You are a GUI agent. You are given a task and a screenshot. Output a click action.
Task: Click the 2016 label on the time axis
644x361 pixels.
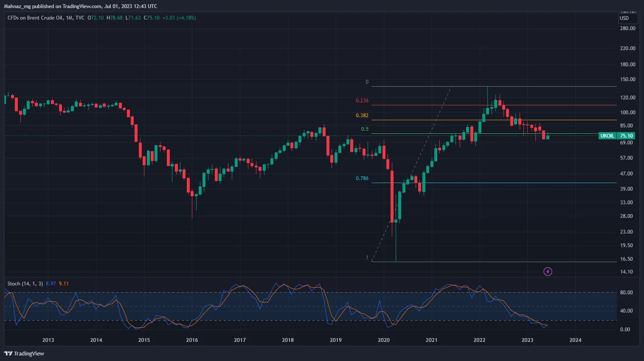tap(192, 340)
